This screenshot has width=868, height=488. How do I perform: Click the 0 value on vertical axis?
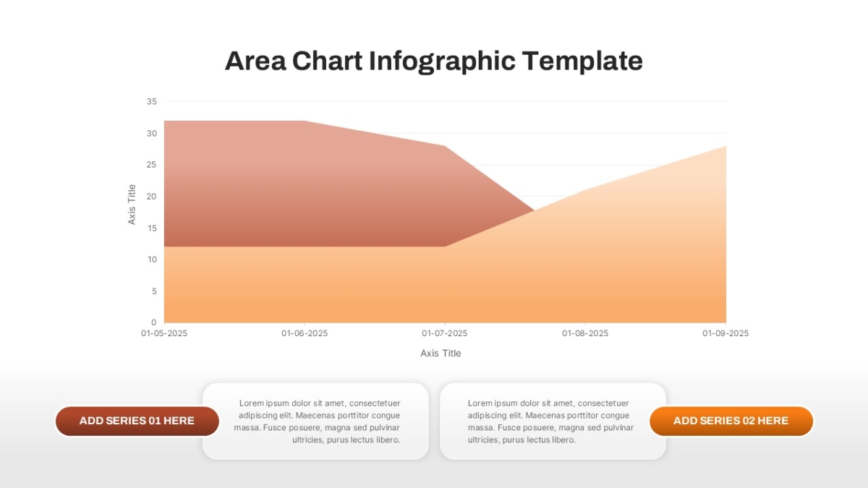point(154,322)
